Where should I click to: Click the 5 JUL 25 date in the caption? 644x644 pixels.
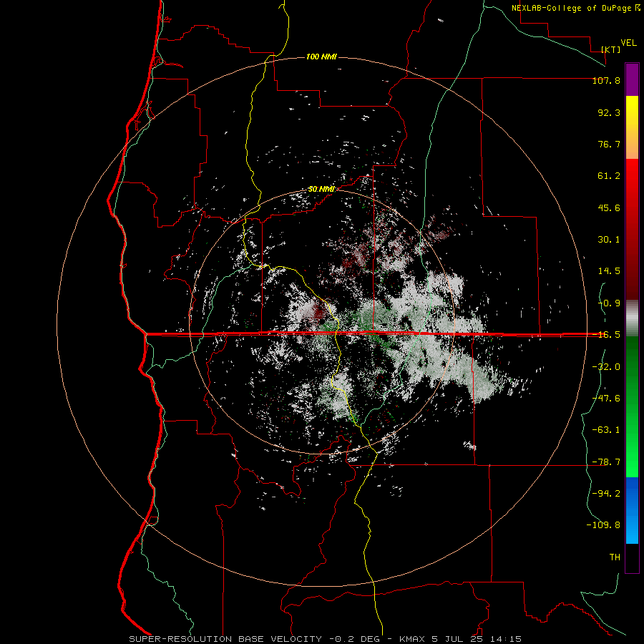tap(457, 639)
